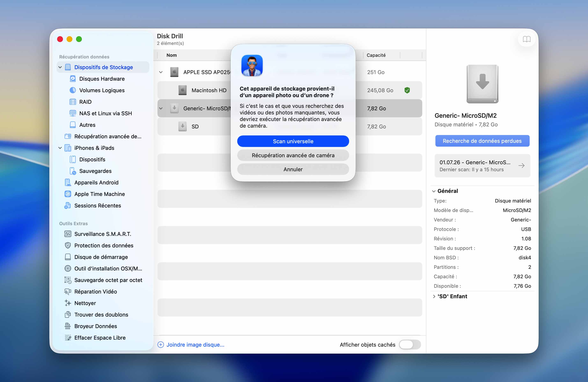Select the Surveillance S.M.A.R.T. icon

68,234
